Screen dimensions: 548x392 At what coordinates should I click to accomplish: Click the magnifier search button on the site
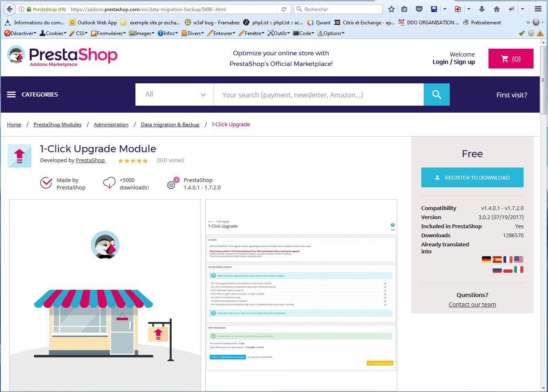[x=437, y=94]
